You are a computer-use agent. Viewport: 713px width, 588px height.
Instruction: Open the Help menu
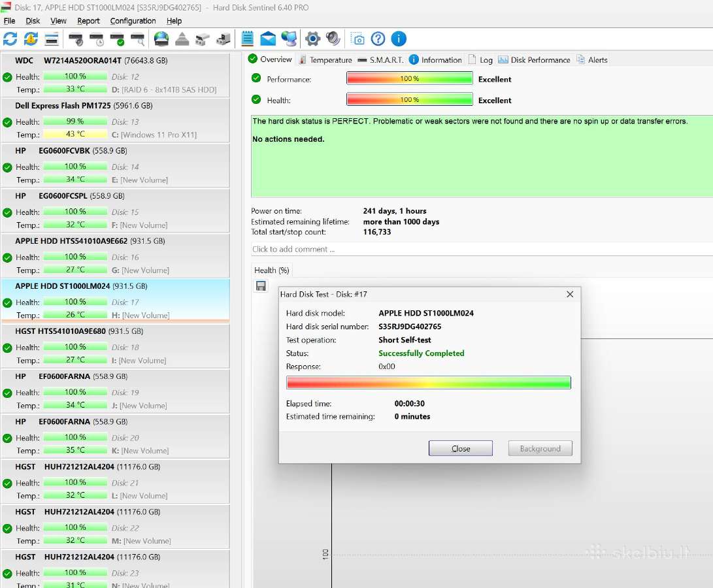(x=174, y=21)
